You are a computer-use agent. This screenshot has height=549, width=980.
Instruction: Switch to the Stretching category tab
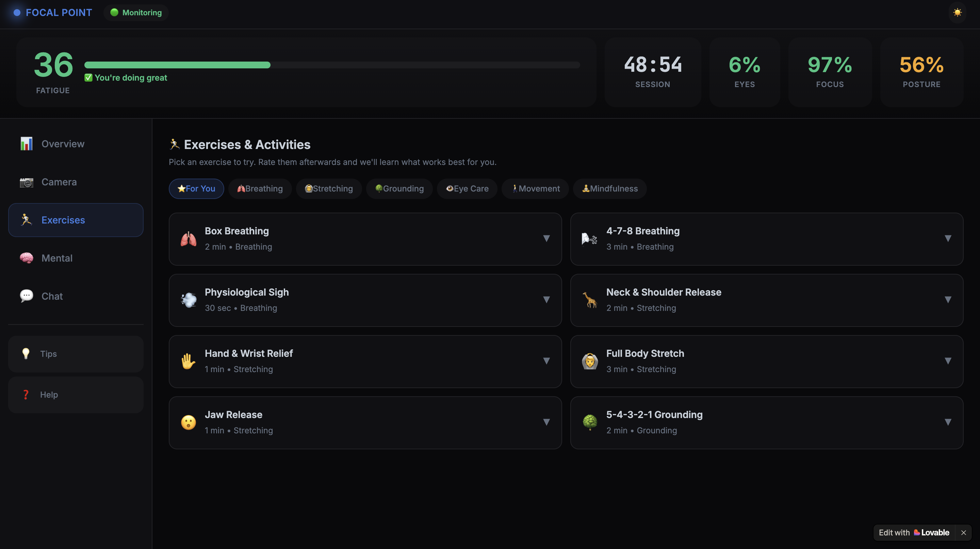click(x=329, y=188)
